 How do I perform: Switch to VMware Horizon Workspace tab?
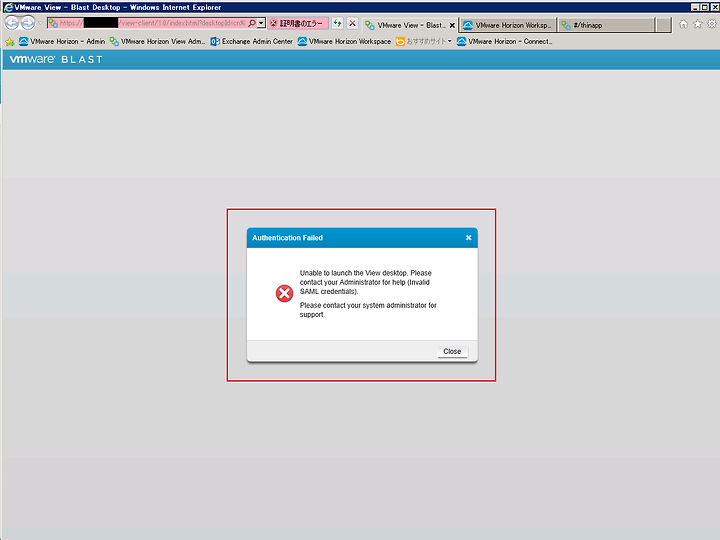[x=507, y=25]
